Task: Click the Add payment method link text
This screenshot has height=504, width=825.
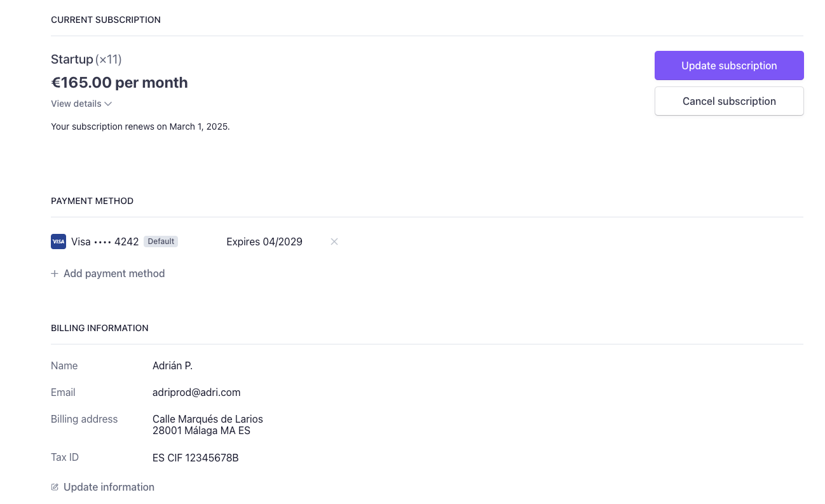Action: (x=114, y=274)
